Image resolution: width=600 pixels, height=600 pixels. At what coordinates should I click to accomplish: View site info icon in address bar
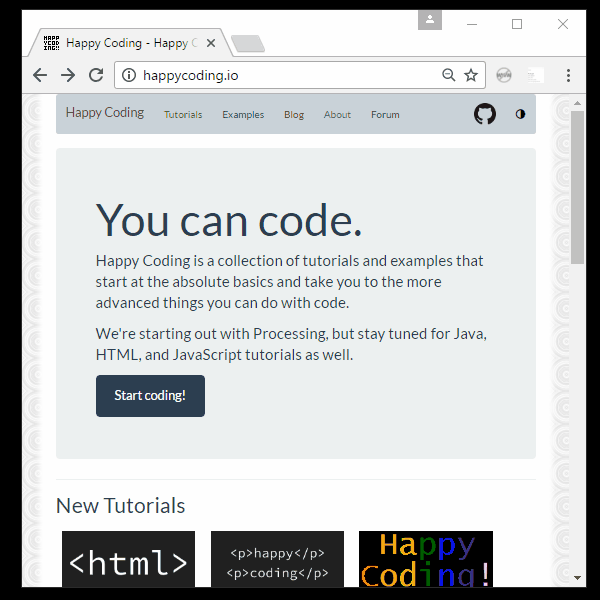129,75
